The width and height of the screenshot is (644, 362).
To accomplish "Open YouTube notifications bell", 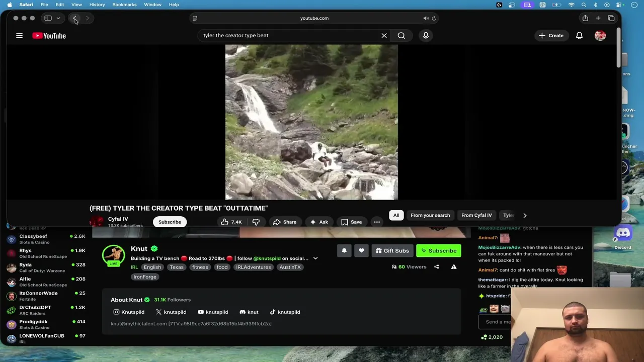I will click(x=579, y=36).
